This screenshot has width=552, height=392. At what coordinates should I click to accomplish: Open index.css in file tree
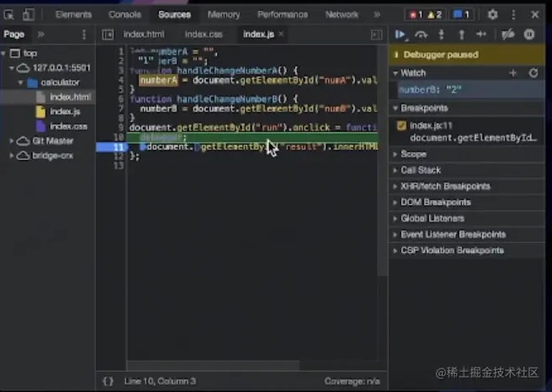click(x=68, y=126)
